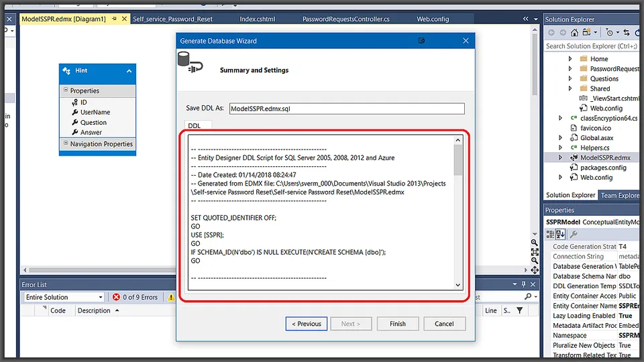Click the Solution Explorer search box
644x362 pixels.
coord(592,46)
